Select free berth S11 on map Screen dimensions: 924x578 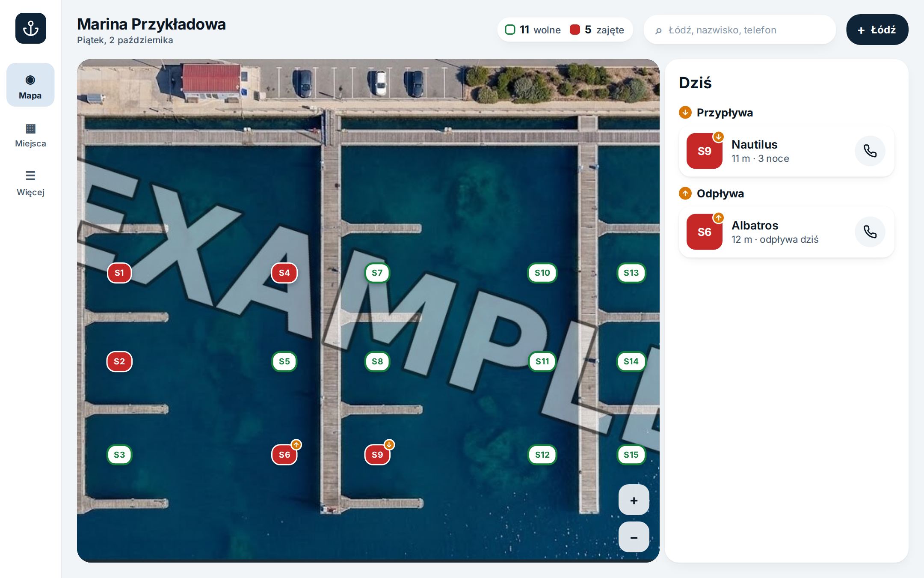[x=542, y=362]
